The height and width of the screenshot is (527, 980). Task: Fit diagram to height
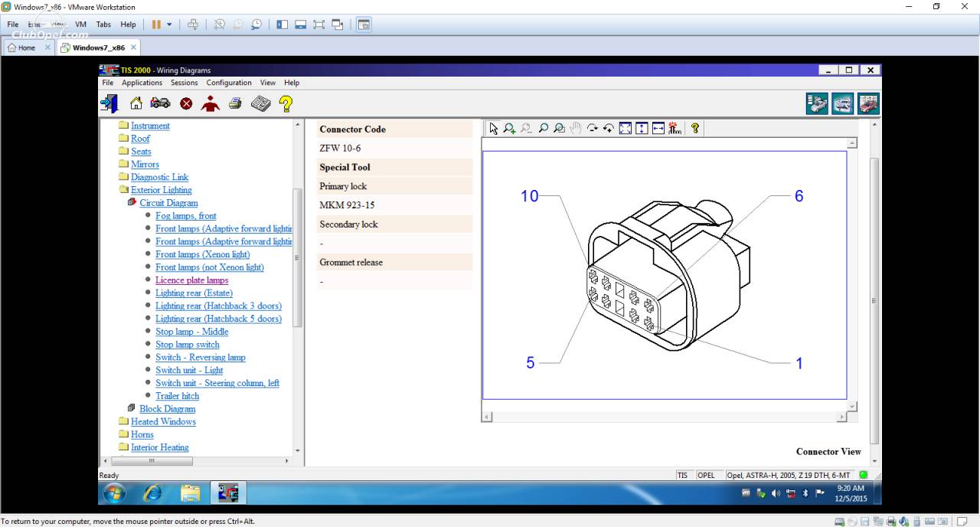642,129
